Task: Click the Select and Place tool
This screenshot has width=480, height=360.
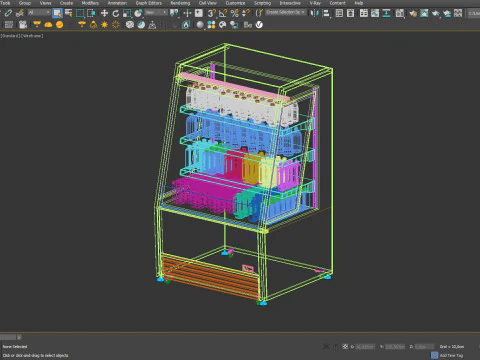Action: [138, 13]
